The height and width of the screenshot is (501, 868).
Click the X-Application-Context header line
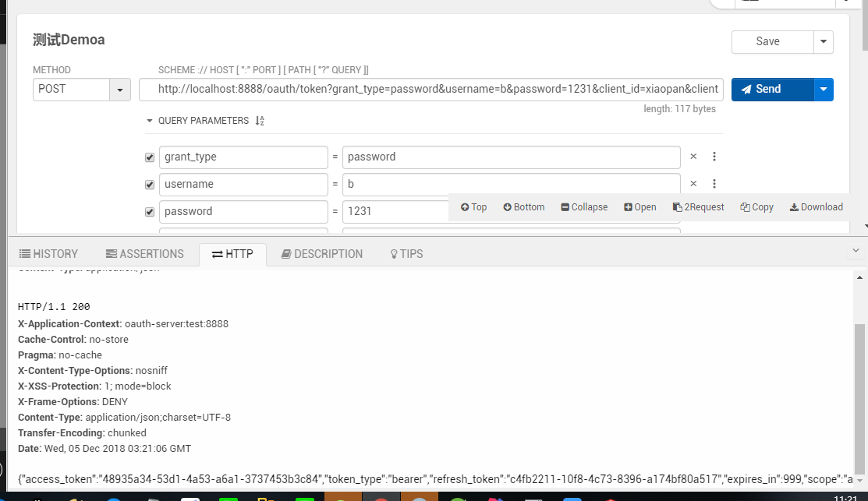(x=123, y=324)
